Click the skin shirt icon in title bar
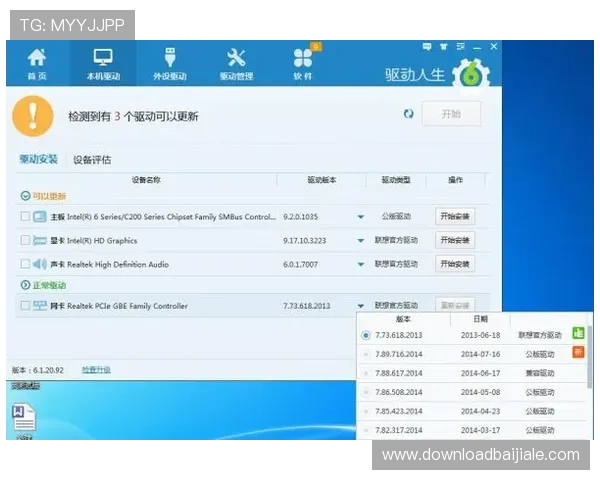The width and height of the screenshot is (600, 480). tap(444, 47)
